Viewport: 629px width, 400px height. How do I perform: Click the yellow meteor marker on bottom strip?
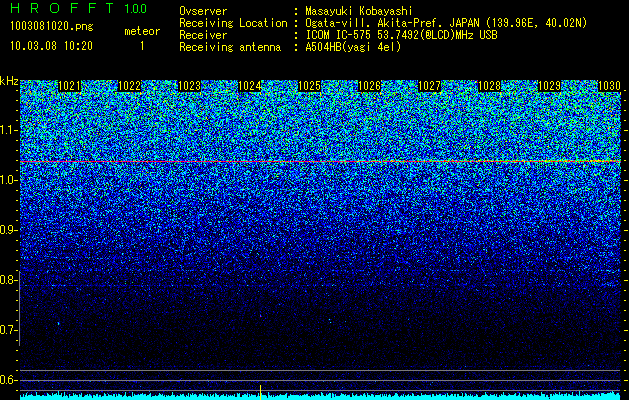tap(261, 392)
